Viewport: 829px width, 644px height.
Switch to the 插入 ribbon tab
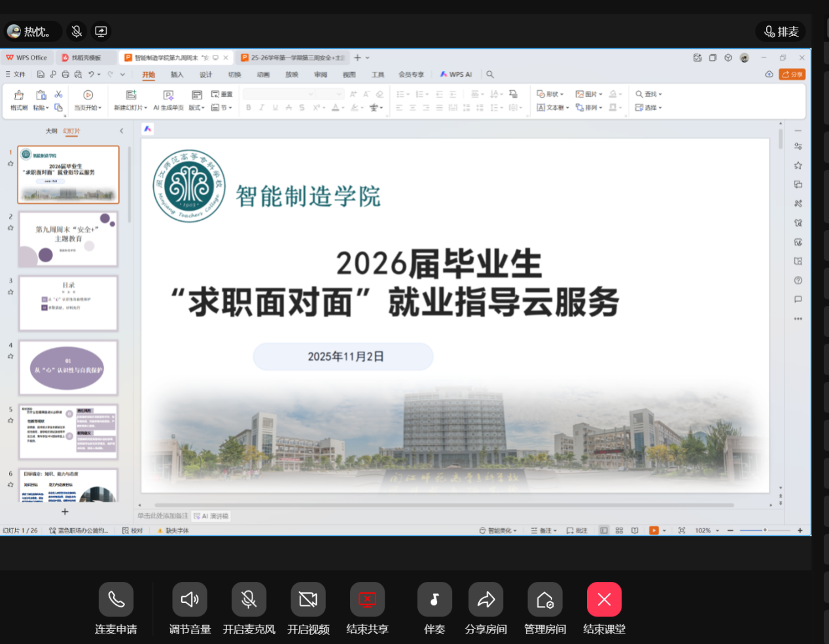(177, 75)
